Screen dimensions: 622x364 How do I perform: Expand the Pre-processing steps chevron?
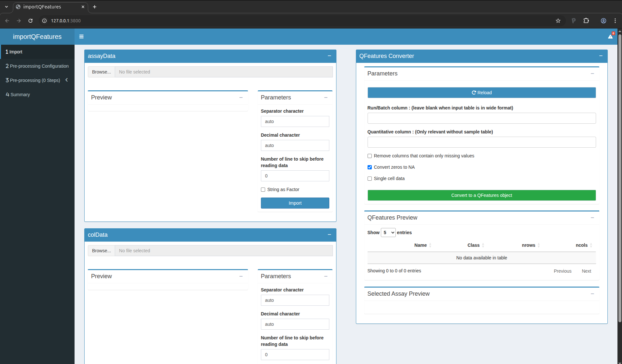(66, 80)
